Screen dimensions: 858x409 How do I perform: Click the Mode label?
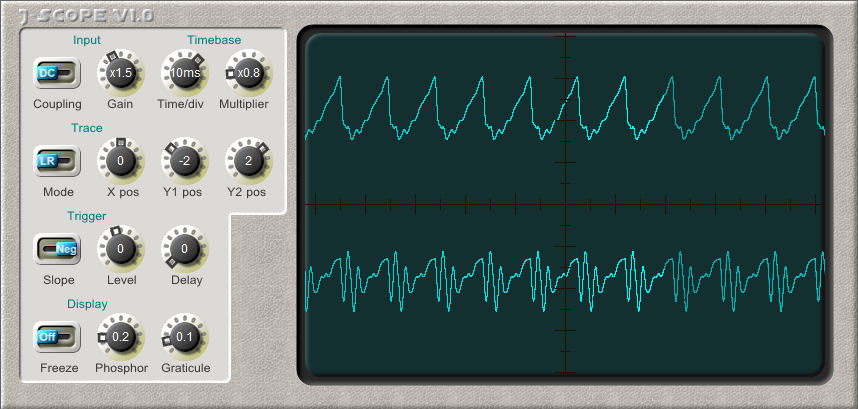(58, 192)
